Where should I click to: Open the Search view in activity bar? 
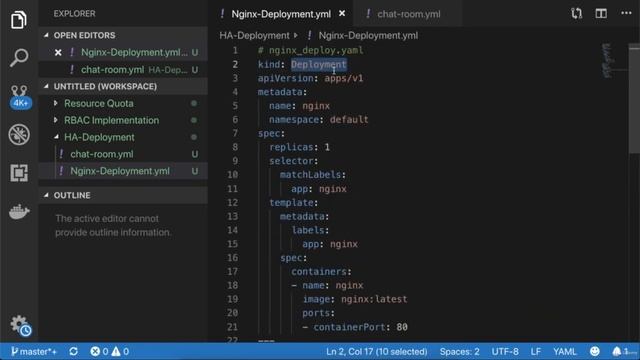pos(19,58)
